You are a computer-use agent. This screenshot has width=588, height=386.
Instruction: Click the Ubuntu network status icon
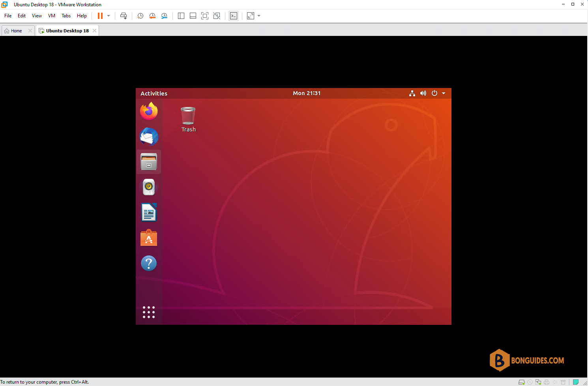(412, 94)
